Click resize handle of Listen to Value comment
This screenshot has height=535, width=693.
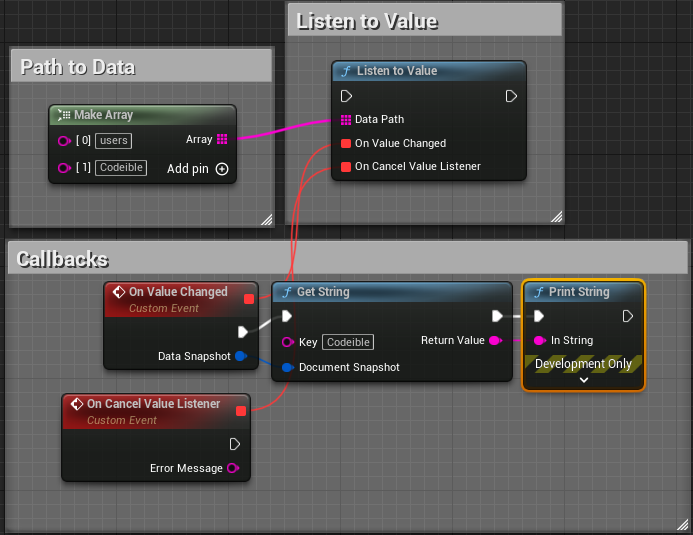[556, 216]
